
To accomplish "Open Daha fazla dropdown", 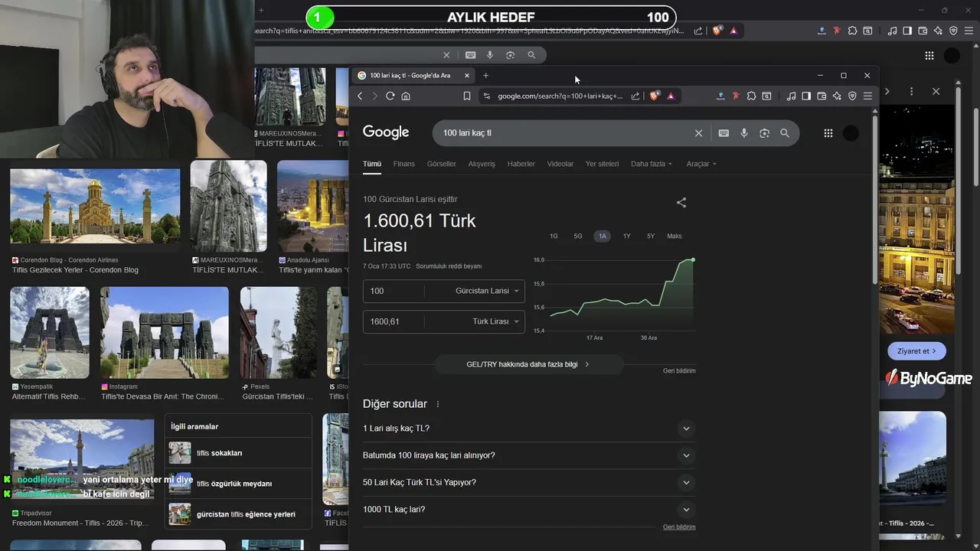I will point(652,164).
